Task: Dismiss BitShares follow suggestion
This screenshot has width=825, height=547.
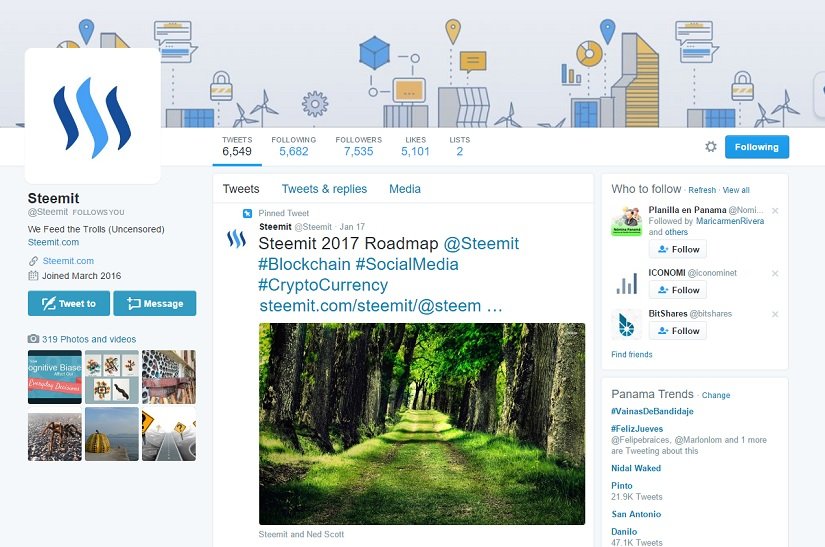Action: coord(775,314)
